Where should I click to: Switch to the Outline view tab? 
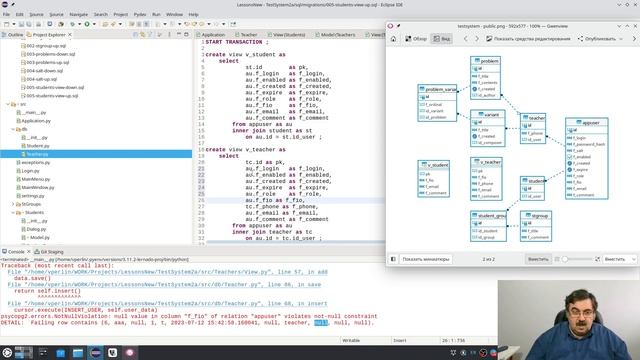click(12, 35)
